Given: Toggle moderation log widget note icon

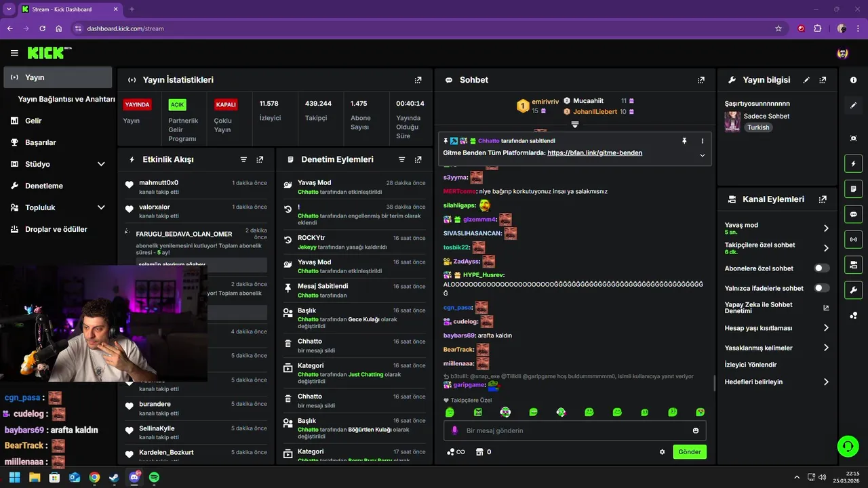Looking at the screenshot, I should coord(853,188).
